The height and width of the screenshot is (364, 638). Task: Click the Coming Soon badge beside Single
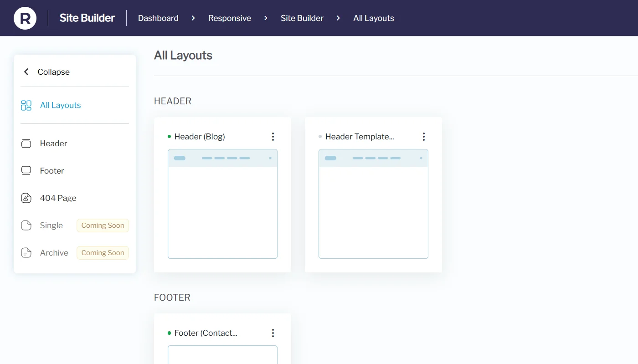pos(103,226)
